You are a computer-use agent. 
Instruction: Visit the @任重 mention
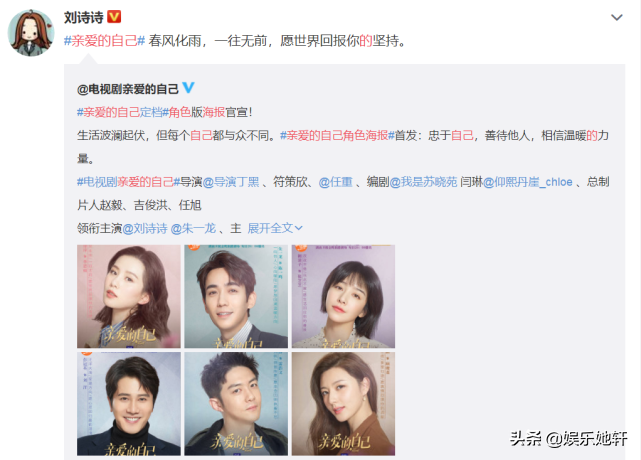[x=335, y=182]
